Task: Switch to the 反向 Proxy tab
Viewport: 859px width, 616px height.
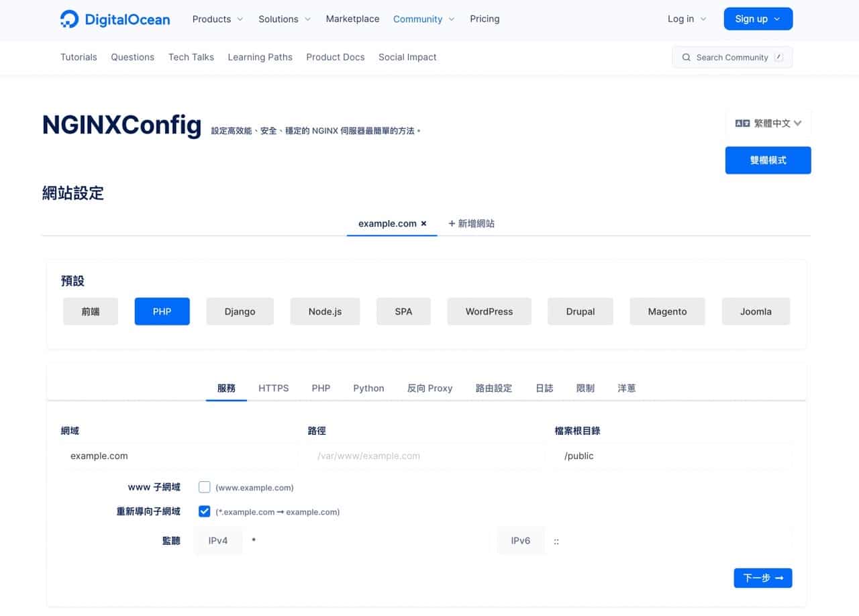Action: [x=429, y=388]
